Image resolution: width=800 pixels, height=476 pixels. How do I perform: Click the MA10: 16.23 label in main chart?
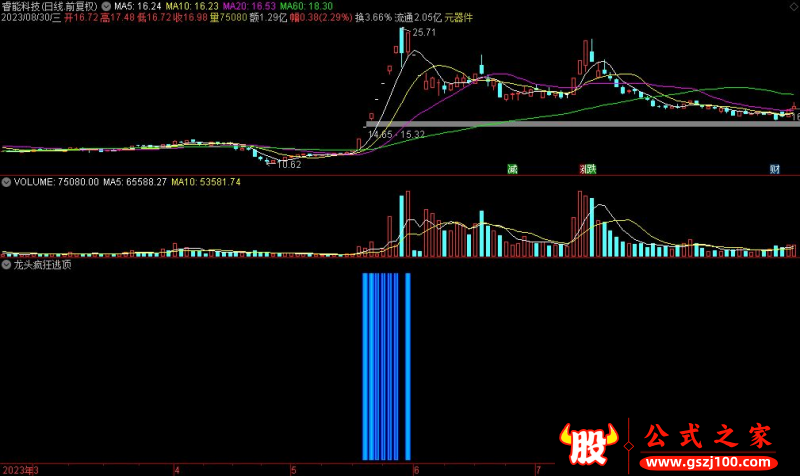coord(192,7)
